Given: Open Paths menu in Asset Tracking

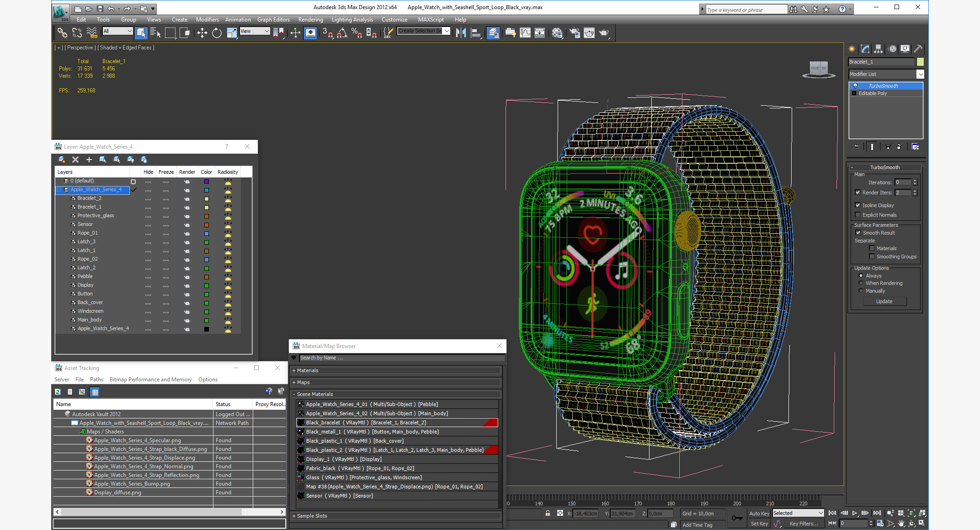Looking at the screenshot, I should point(96,380).
